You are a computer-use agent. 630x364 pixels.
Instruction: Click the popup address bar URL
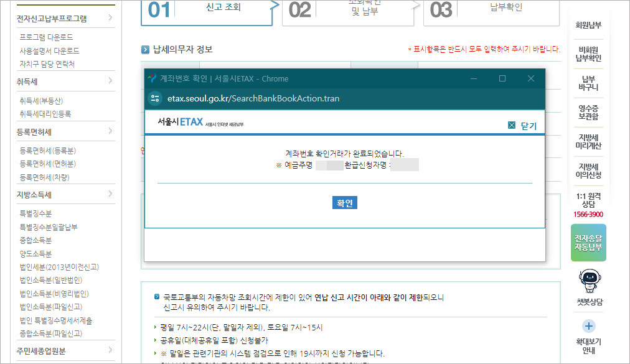(x=253, y=98)
